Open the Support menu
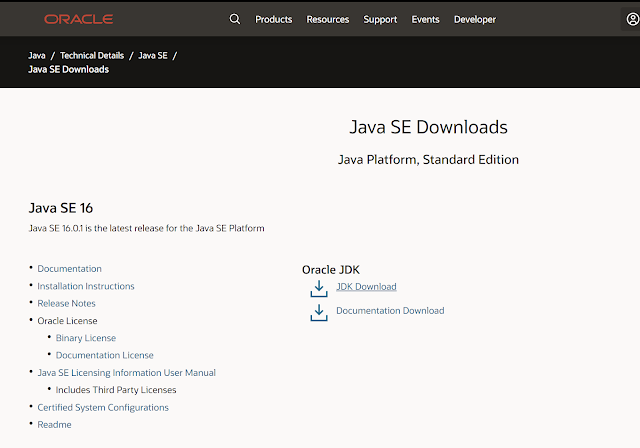This screenshot has height=448, width=640. click(x=380, y=19)
